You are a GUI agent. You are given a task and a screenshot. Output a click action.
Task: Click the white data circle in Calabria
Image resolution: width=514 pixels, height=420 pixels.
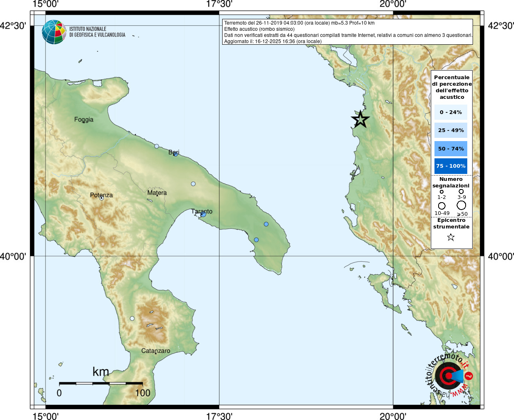click(132, 318)
